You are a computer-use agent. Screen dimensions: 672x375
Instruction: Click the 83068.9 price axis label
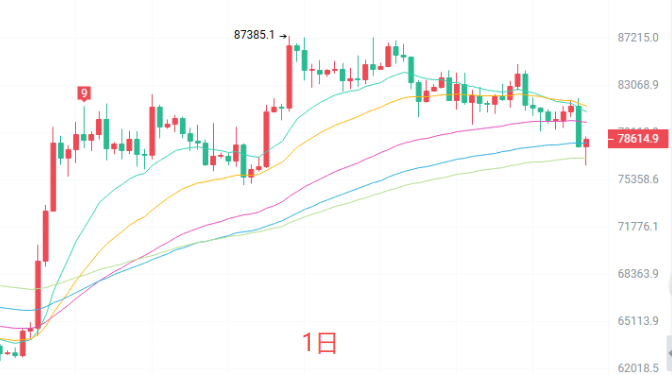pos(638,85)
